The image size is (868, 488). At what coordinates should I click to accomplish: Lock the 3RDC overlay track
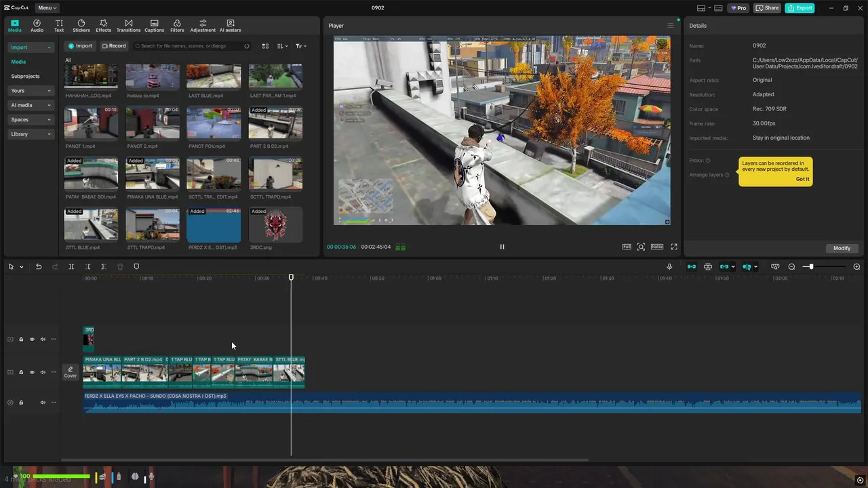click(21, 340)
